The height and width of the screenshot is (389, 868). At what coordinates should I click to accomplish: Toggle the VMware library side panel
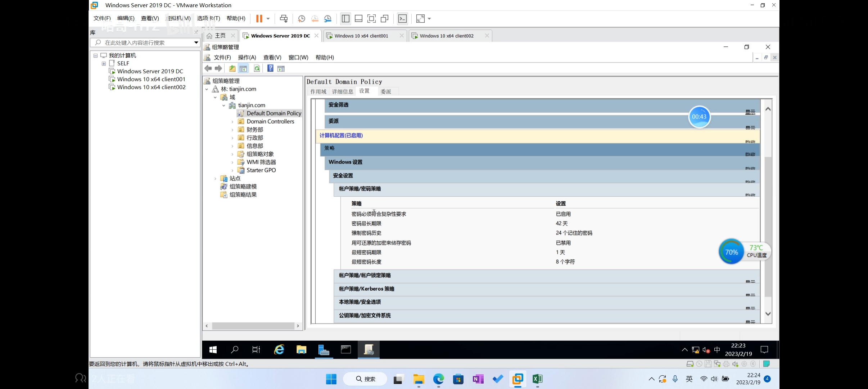(x=345, y=18)
